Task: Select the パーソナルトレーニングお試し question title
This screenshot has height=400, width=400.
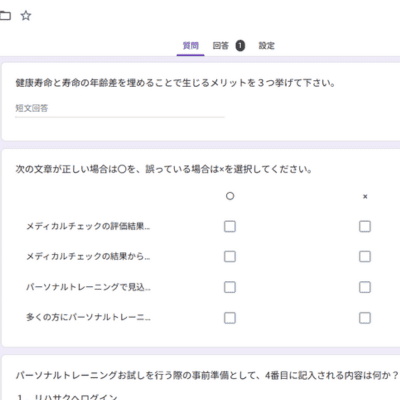Action: tap(207, 376)
